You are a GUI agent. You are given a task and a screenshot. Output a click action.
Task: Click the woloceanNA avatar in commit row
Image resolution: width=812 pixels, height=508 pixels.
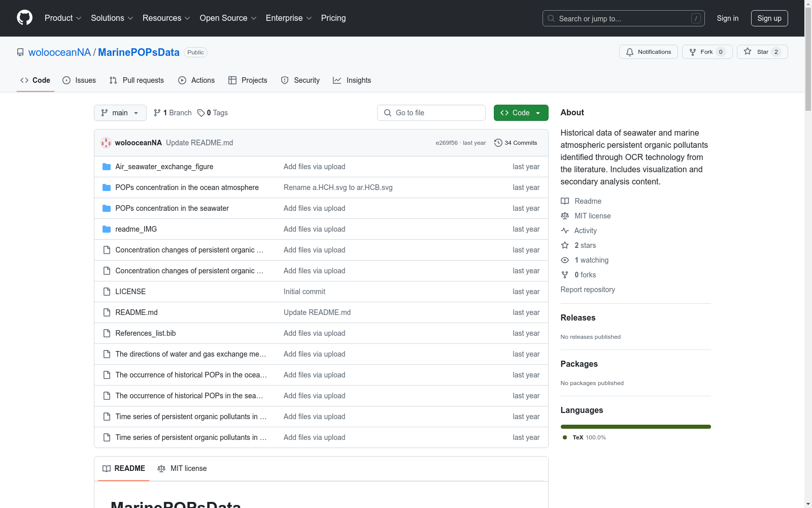click(x=106, y=143)
